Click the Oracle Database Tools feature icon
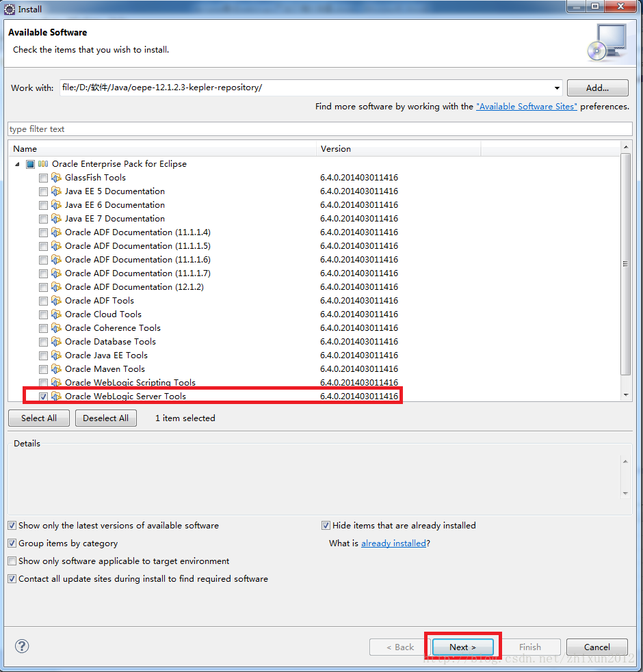This screenshot has width=643, height=672. pos(56,342)
